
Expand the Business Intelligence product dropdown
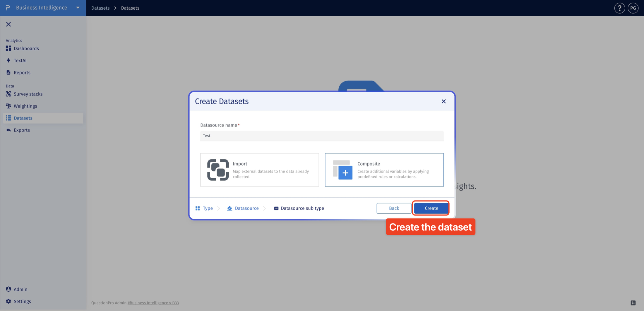[x=78, y=8]
